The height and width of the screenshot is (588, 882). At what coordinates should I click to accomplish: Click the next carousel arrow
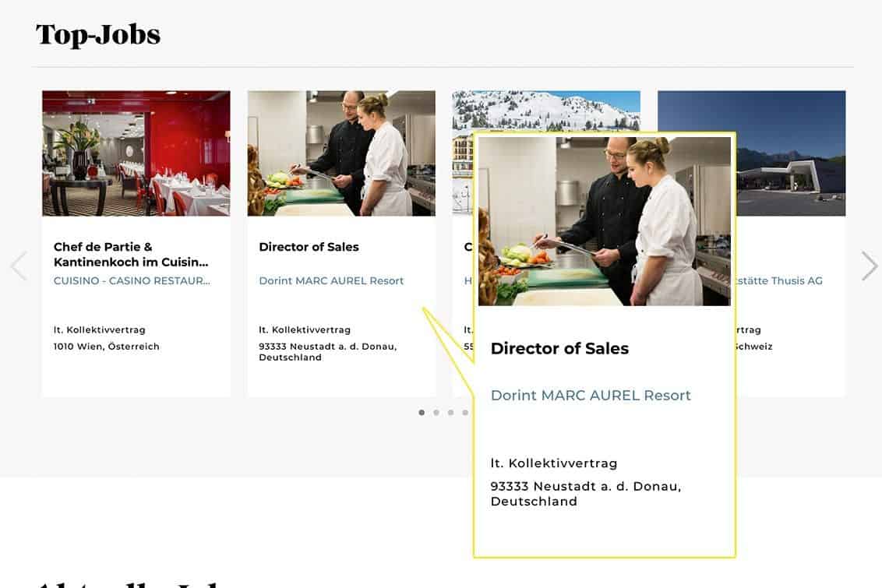869,266
